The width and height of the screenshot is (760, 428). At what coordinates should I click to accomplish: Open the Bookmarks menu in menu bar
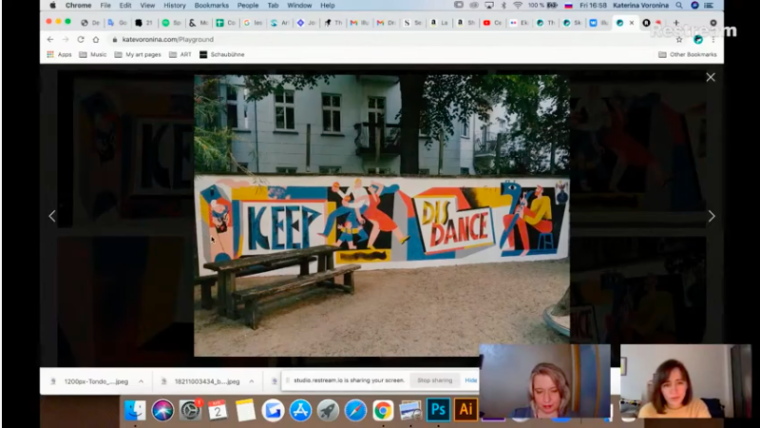tap(211, 5)
